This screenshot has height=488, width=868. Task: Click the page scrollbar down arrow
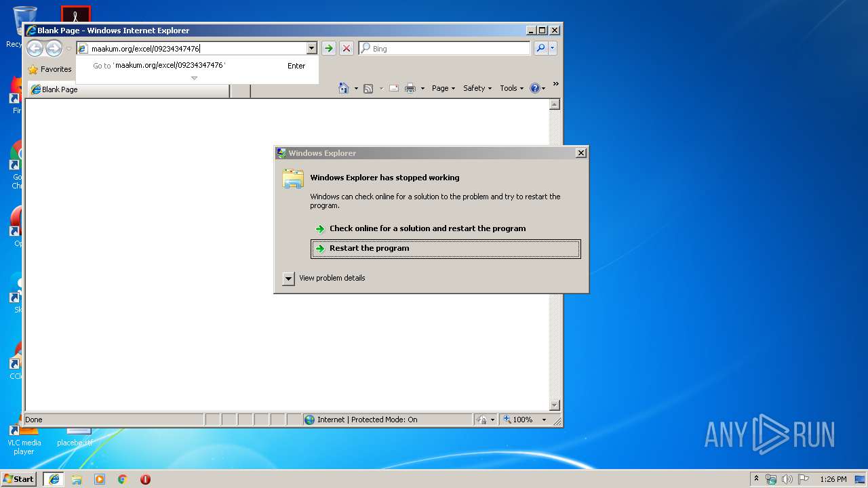(x=555, y=405)
